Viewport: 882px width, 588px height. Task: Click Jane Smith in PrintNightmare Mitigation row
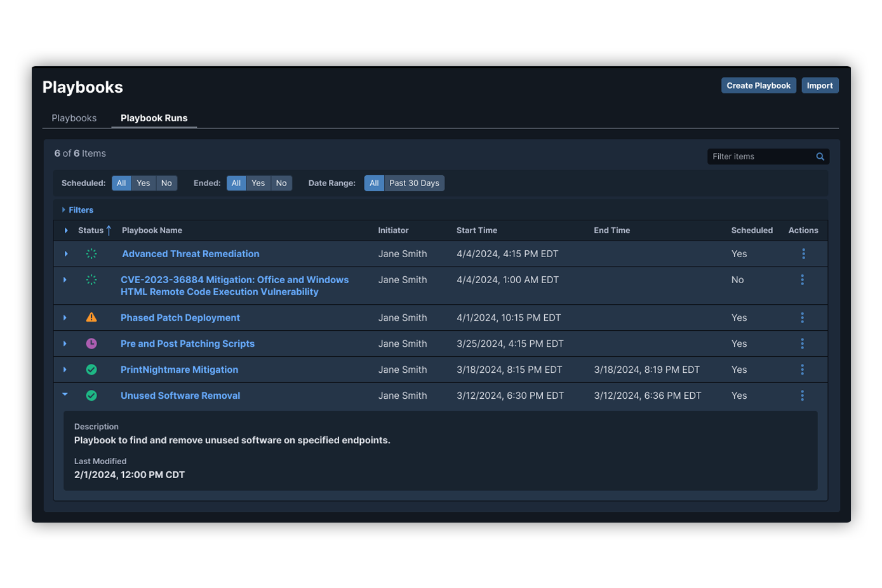coord(403,370)
